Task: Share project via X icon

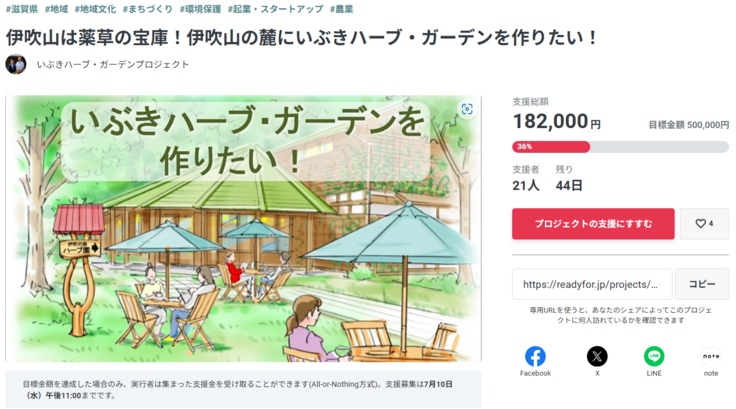Action: (x=597, y=356)
